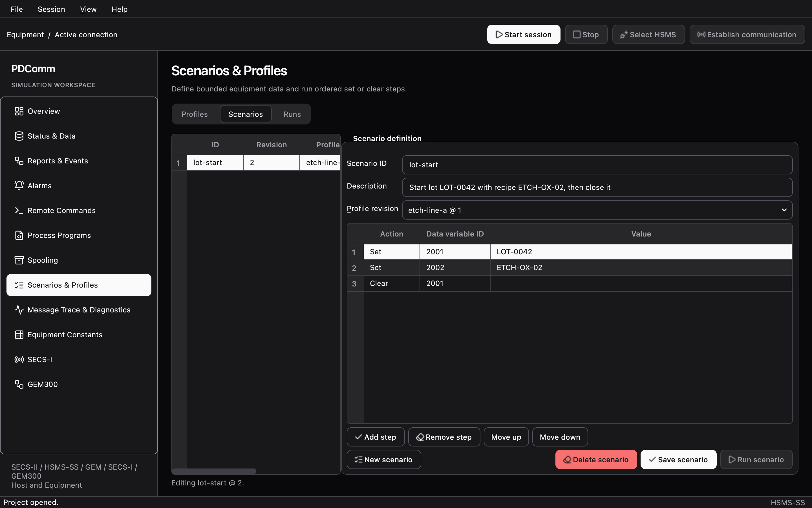Click the Spooling archive icon

click(19, 260)
